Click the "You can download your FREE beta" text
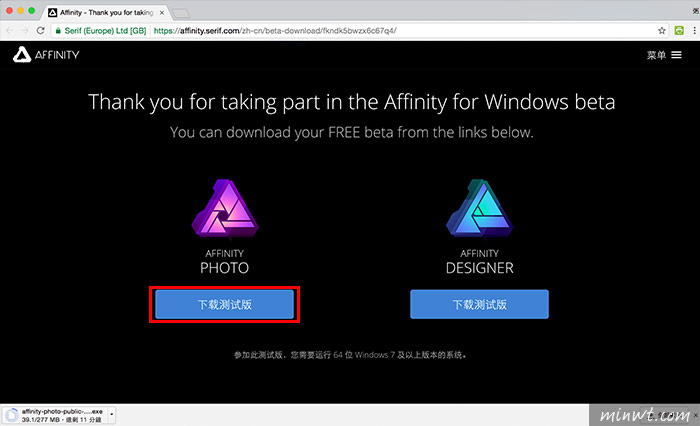 point(351,132)
